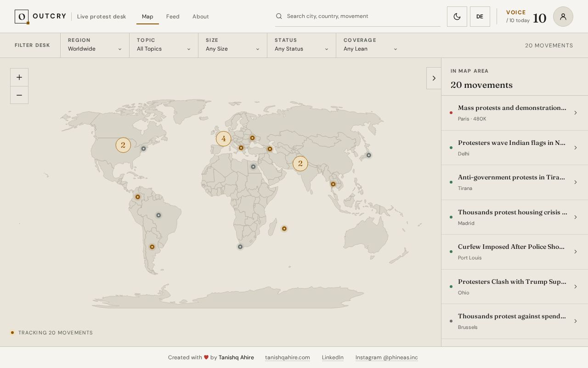Image resolution: width=588 pixels, height=368 pixels.
Task: Open the Madrid housing crisis entry
Action: point(514,217)
